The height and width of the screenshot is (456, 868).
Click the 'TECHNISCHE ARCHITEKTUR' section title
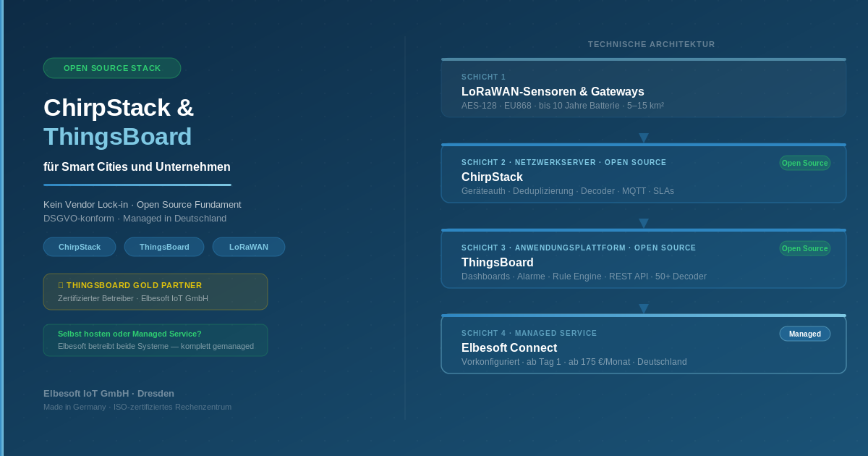coord(652,44)
